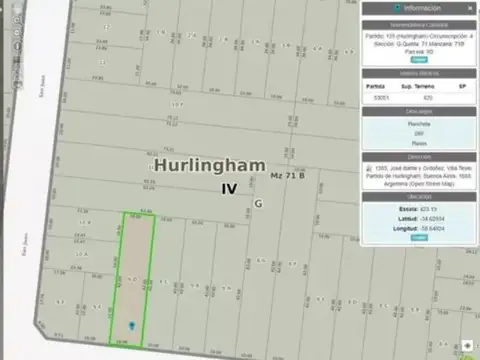Click the round info tool icon
480x360 pixels.
[x=17, y=45]
